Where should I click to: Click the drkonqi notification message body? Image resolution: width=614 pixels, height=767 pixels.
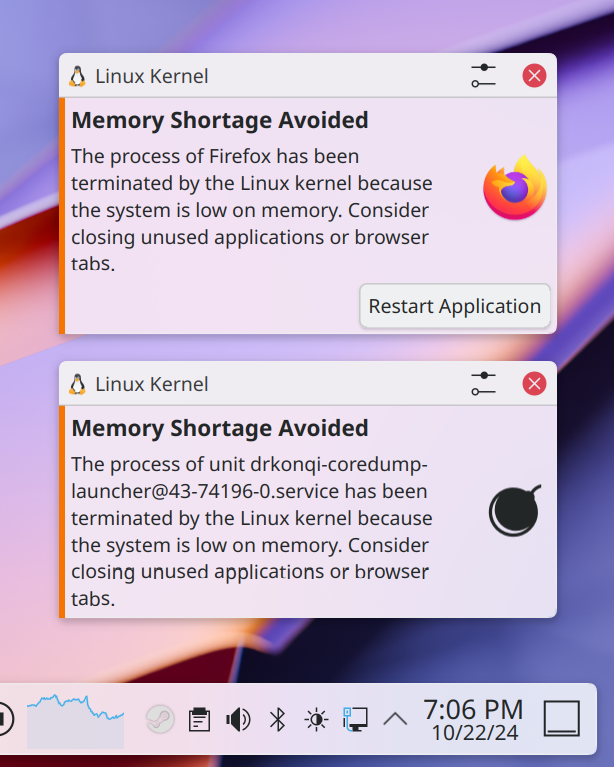(x=251, y=531)
